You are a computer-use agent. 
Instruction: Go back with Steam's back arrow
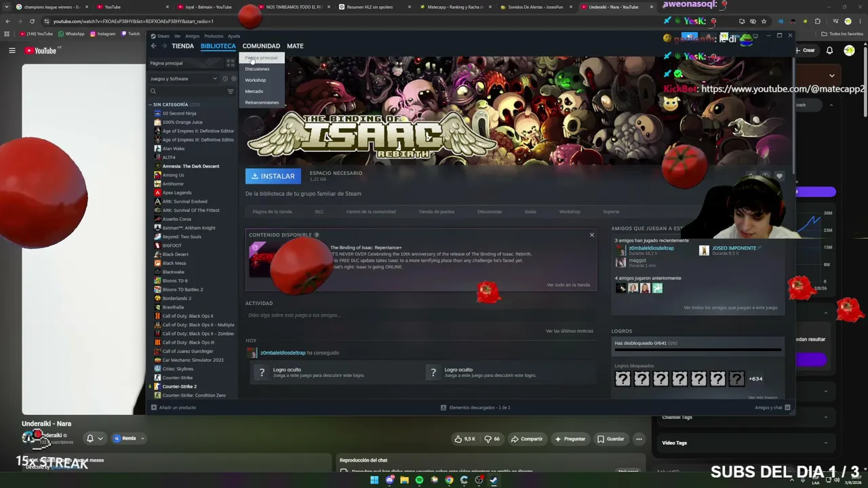(153, 46)
